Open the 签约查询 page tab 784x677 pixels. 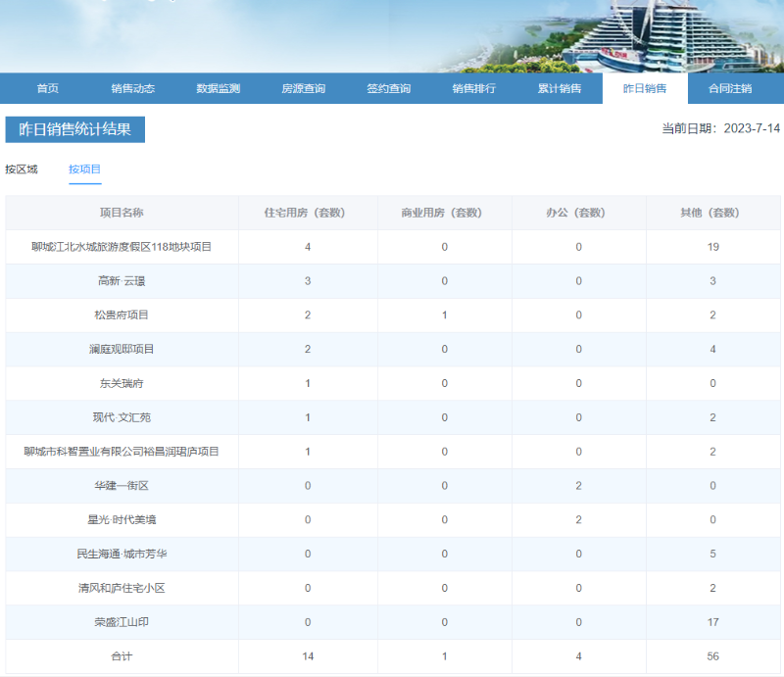click(x=388, y=88)
